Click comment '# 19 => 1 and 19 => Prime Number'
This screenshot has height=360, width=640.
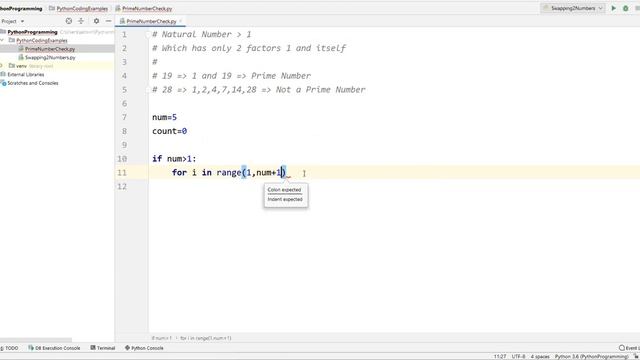click(231, 76)
